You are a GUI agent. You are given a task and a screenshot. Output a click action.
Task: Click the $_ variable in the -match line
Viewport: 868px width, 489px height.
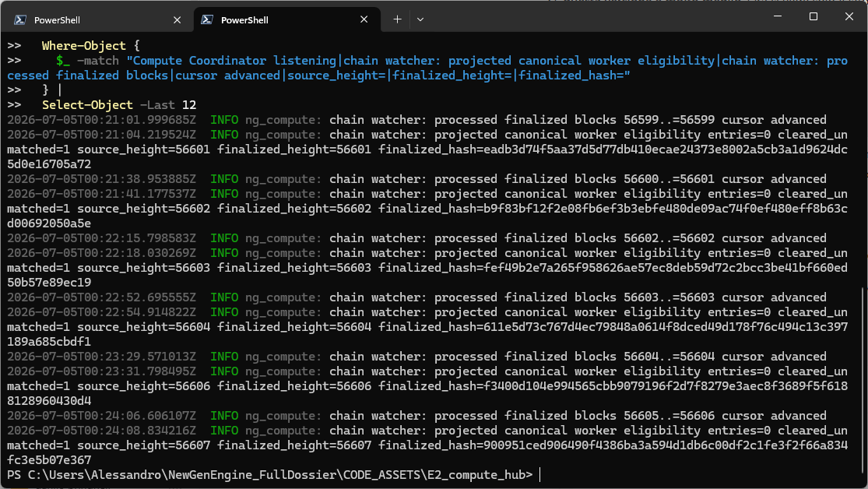click(x=62, y=61)
